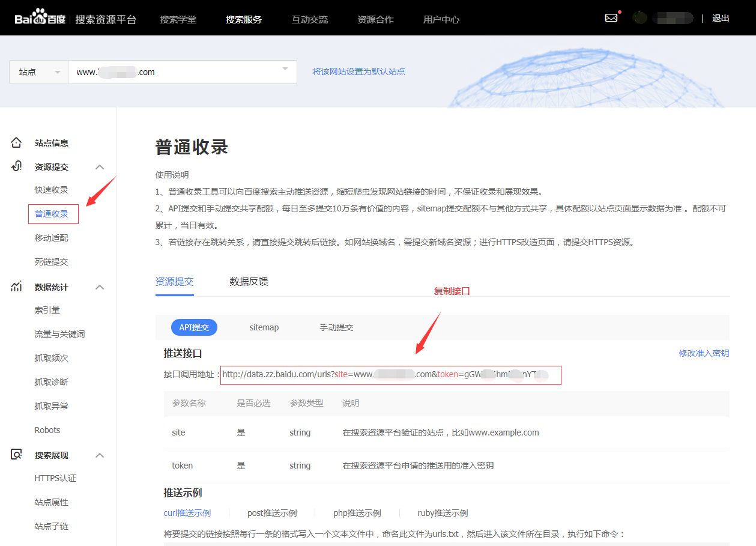Open the 手动提交 tab
Viewport: 756px width, 546px height.
click(x=335, y=327)
